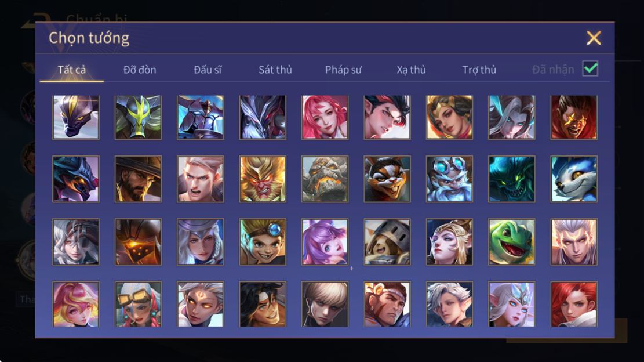This screenshot has width=644, height=362.
Task: Choose the rock golem hero portrait
Action: coord(325,179)
